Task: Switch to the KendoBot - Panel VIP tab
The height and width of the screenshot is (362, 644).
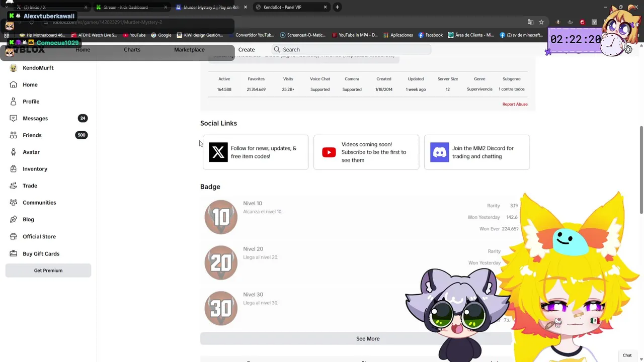Action: 291,7
